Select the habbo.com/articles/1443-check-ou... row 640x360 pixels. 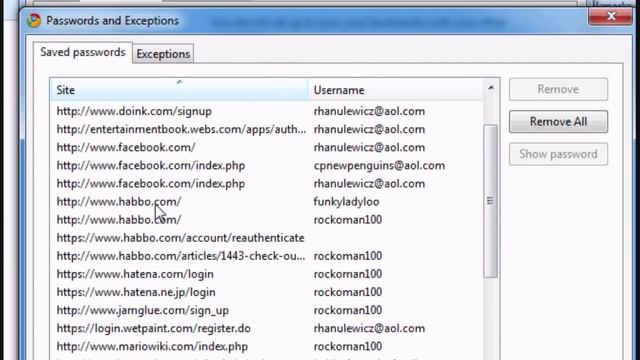click(267, 256)
